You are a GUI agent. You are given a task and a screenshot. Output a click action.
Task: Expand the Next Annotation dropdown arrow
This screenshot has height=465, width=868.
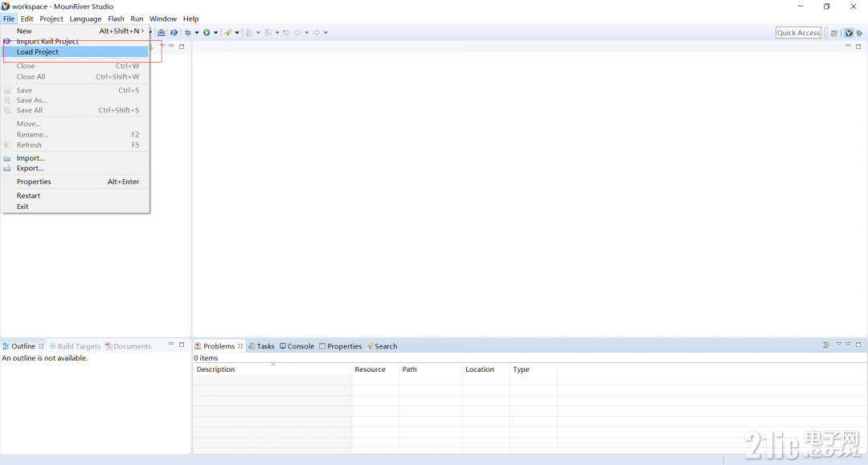pyautogui.click(x=258, y=33)
